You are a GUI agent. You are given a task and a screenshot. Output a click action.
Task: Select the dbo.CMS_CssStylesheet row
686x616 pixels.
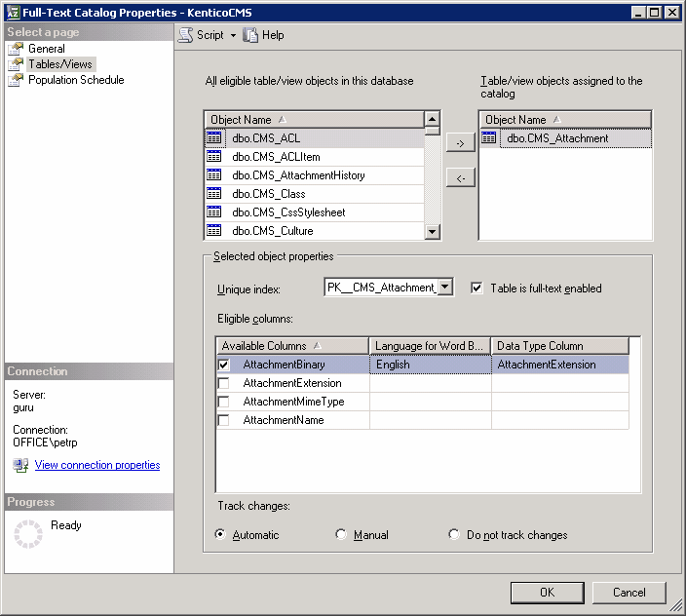[315, 212]
